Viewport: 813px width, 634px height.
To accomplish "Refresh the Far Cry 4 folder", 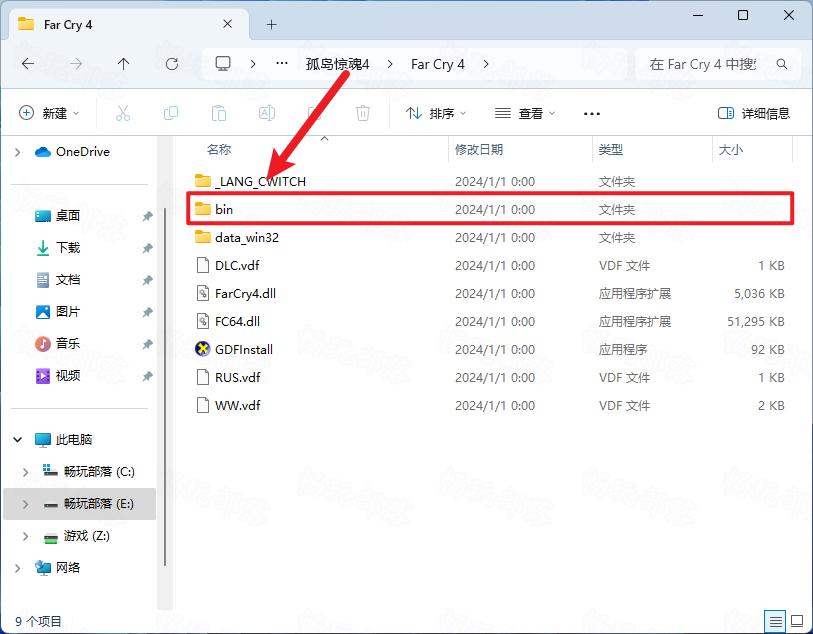I will (x=172, y=64).
